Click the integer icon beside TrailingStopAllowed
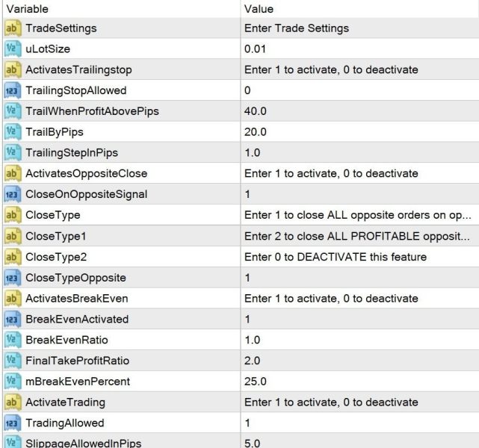The height and width of the screenshot is (448, 479). click(12, 90)
